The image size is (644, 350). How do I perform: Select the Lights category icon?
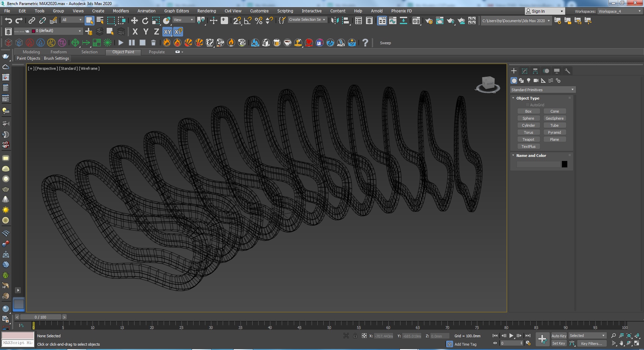click(529, 80)
